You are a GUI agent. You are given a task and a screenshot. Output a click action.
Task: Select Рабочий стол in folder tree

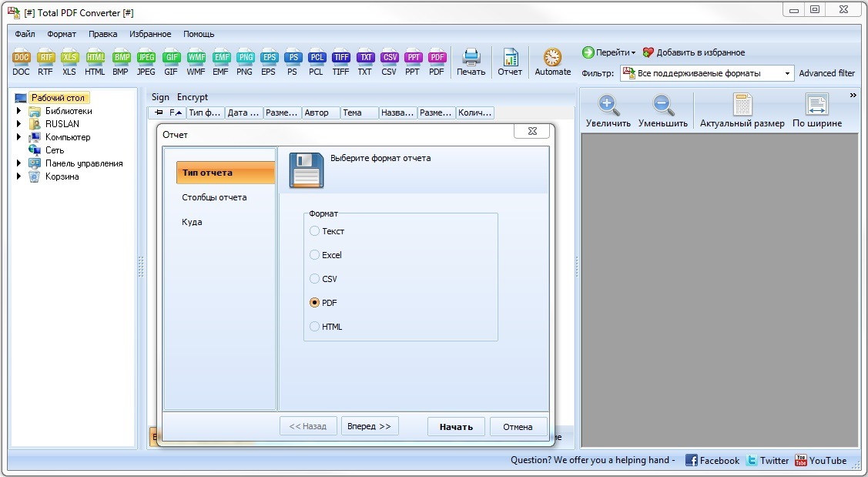pos(58,98)
